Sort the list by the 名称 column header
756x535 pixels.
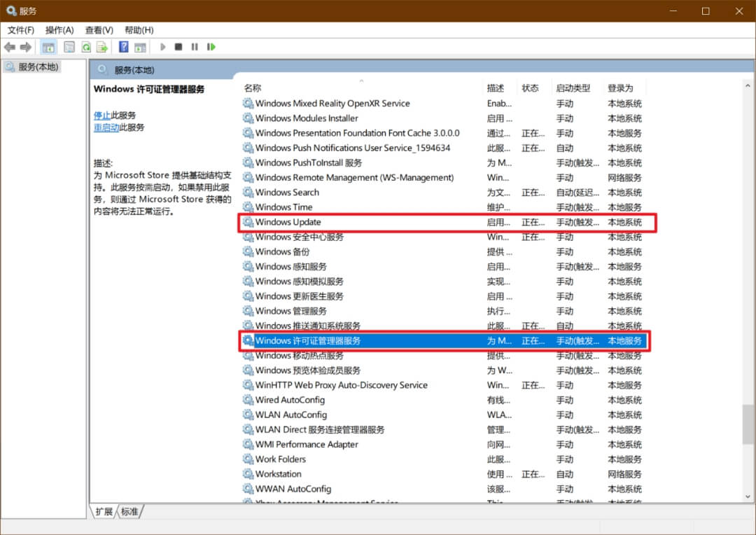click(x=253, y=88)
